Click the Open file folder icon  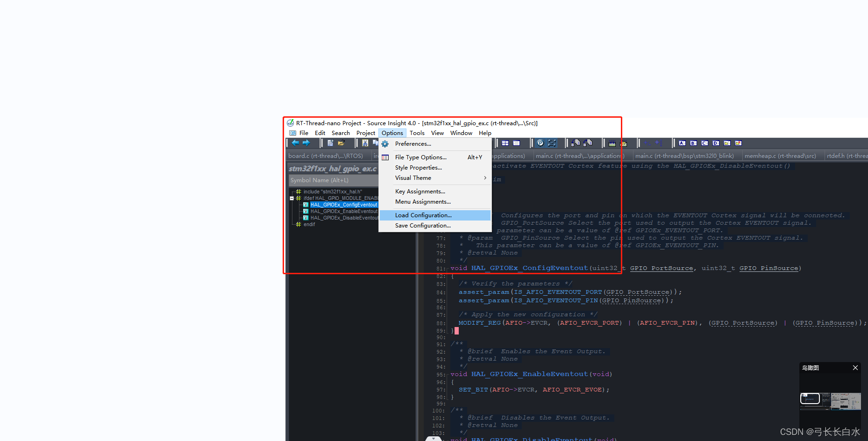(341, 143)
